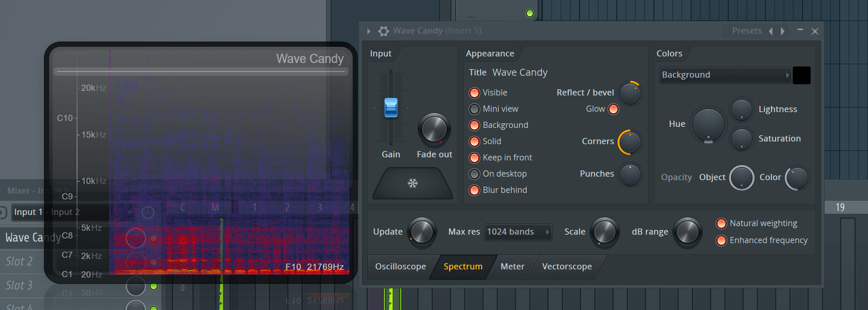This screenshot has width=868, height=310.
Task: Toggle the Visible option
Action: (x=474, y=93)
